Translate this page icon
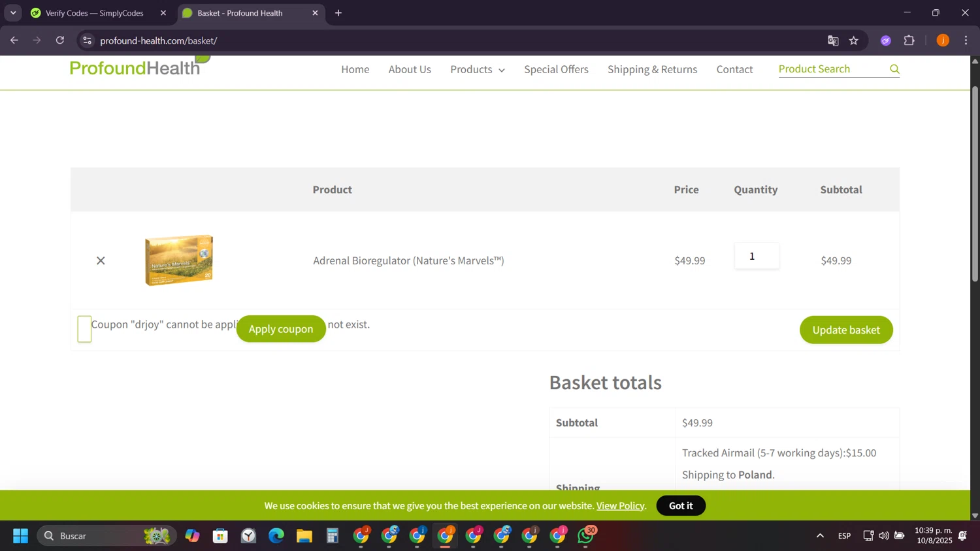The width and height of the screenshot is (980, 551). pyautogui.click(x=832, y=40)
